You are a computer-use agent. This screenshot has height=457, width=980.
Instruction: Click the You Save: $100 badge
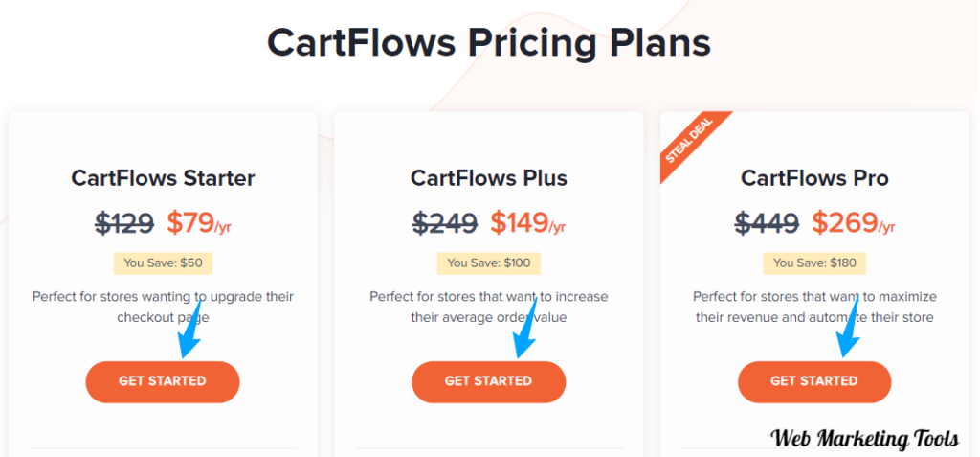tap(489, 263)
